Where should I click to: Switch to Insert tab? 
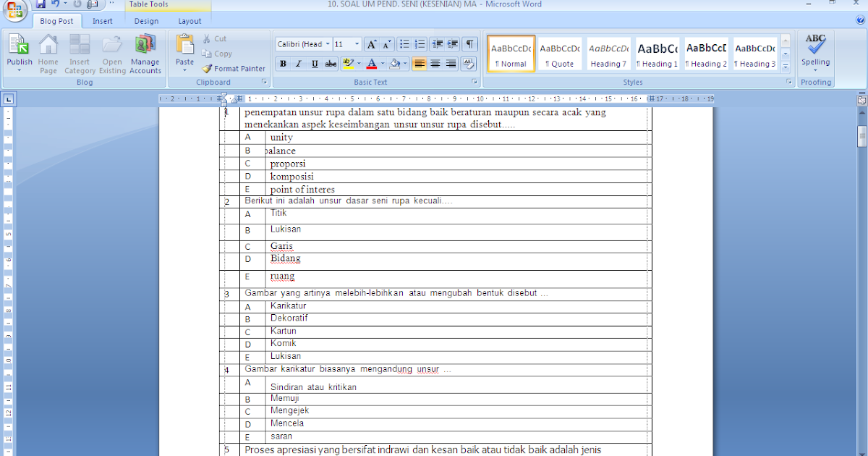[103, 21]
